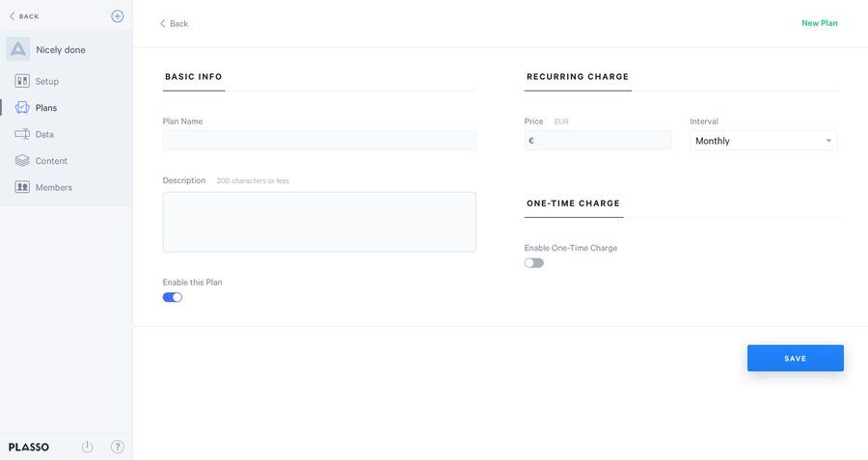Screen dimensions: 868x460
Task: Click the Setup sidebar icon
Action: pyautogui.click(x=22, y=81)
